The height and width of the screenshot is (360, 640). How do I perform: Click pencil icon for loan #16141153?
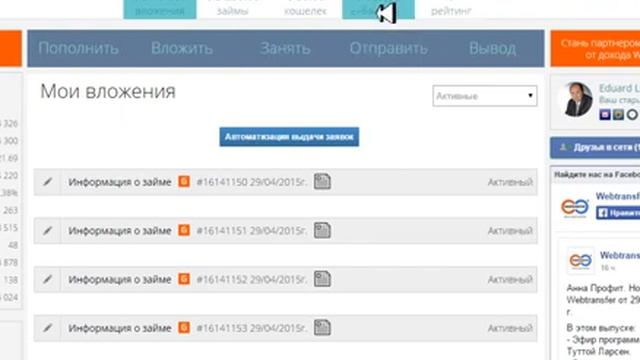pos(48,328)
